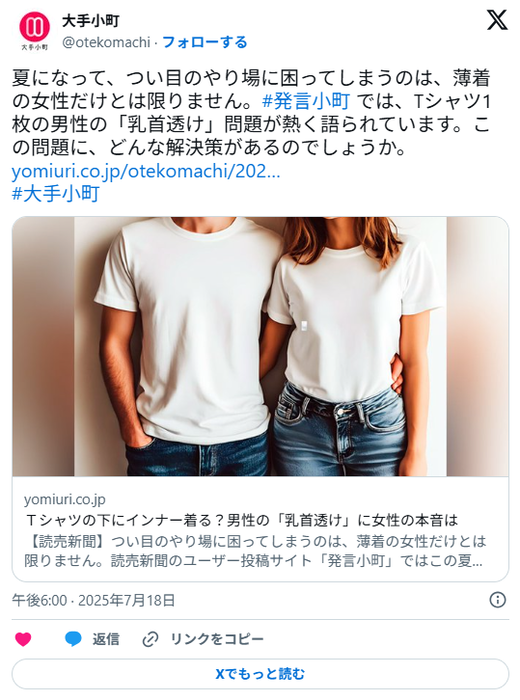Click the Xでもっと読む button
This screenshot has width=520, height=700.
coord(260,674)
